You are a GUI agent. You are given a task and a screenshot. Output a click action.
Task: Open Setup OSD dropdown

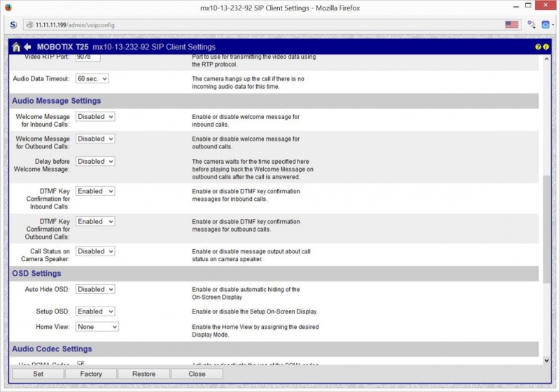coord(95,311)
